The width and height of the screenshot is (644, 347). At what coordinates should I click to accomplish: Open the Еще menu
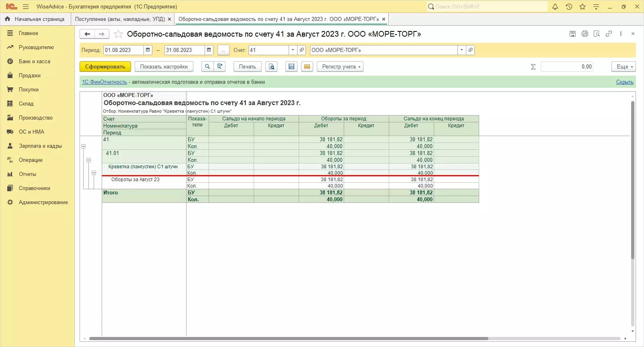(623, 67)
